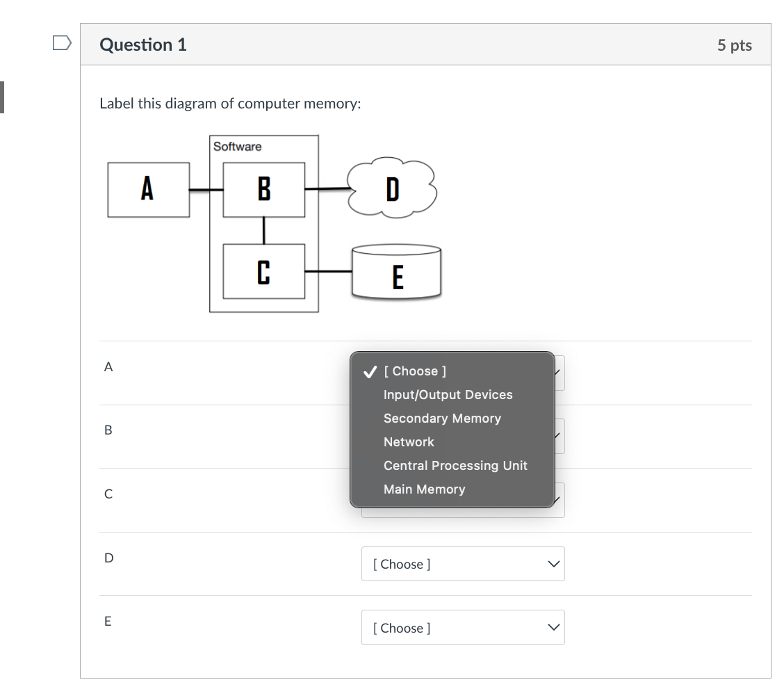Click the Question 1 header

[143, 44]
